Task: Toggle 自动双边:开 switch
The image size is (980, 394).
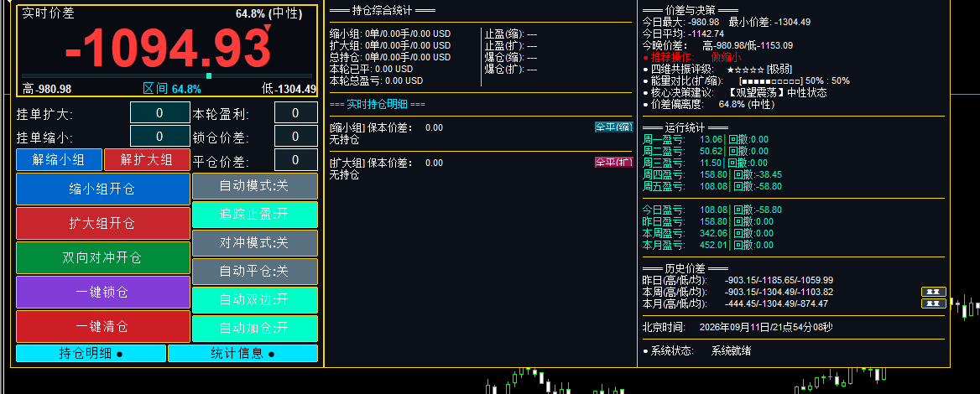Action: click(x=255, y=300)
